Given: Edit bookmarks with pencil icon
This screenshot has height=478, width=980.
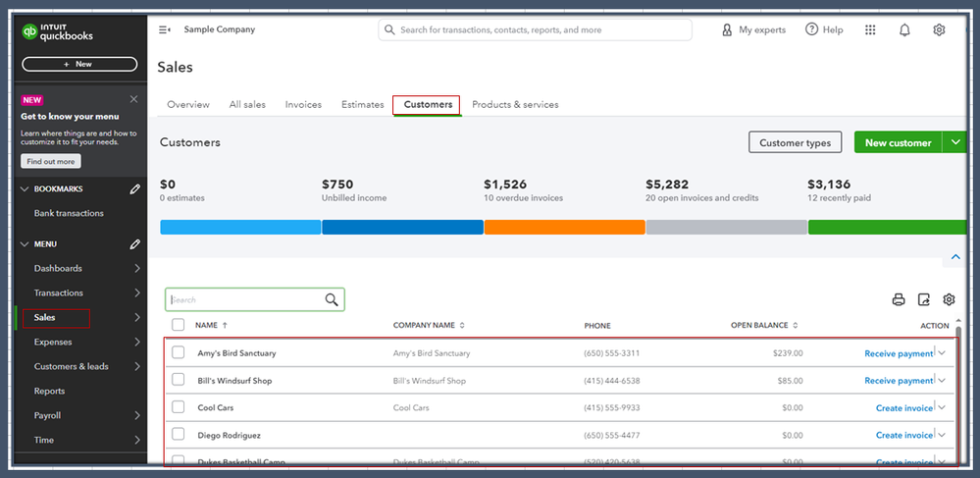Looking at the screenshot, I should [x=135, y=189].
